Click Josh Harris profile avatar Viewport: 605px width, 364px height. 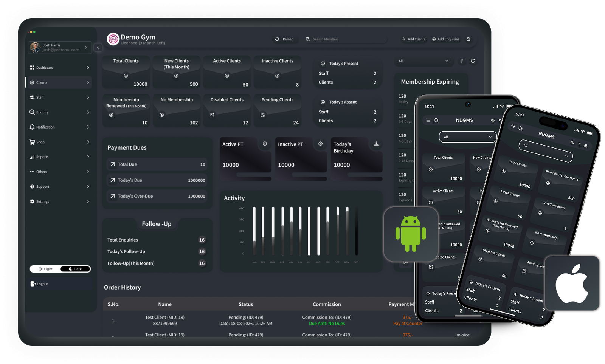pos(35,47)
